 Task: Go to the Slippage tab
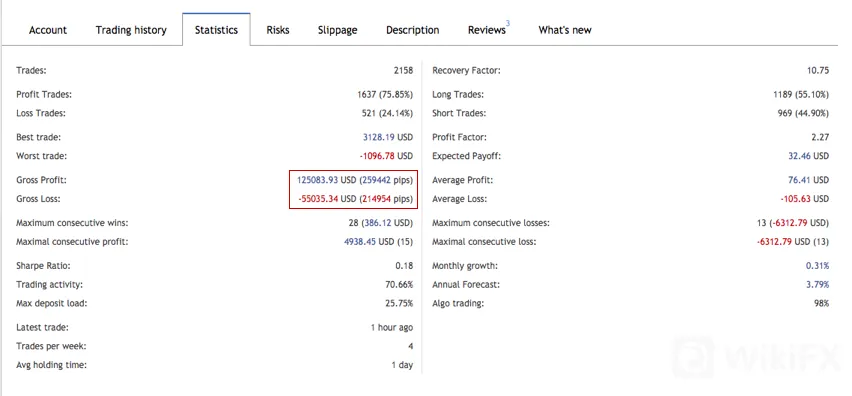tap(337, 30)
